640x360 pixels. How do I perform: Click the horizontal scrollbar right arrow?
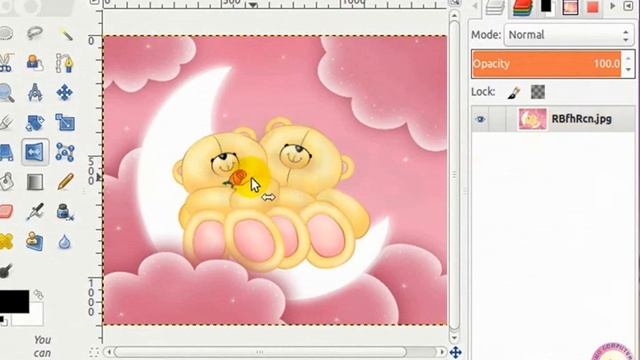coord(442,352)
